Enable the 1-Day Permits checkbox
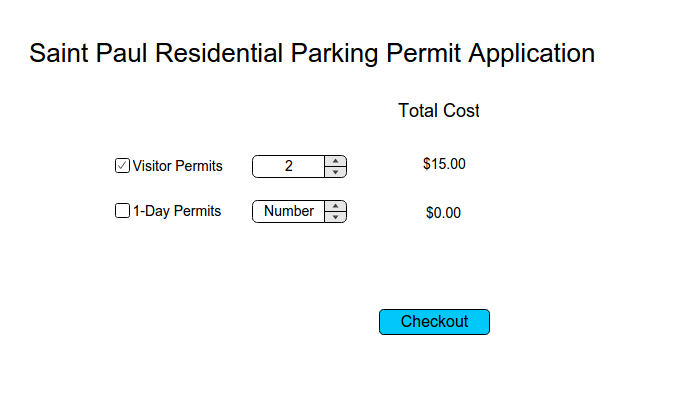Image resolution: width=696 pixels, height=395 pixels. pyautogui.click(x=122, y=210)
